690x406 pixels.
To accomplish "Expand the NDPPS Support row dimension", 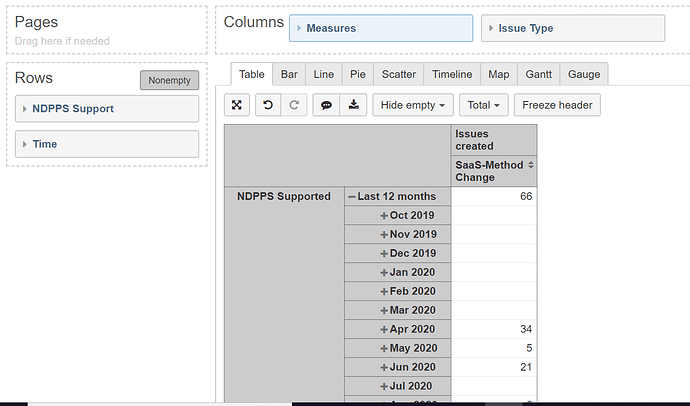I will pos(25,109).
